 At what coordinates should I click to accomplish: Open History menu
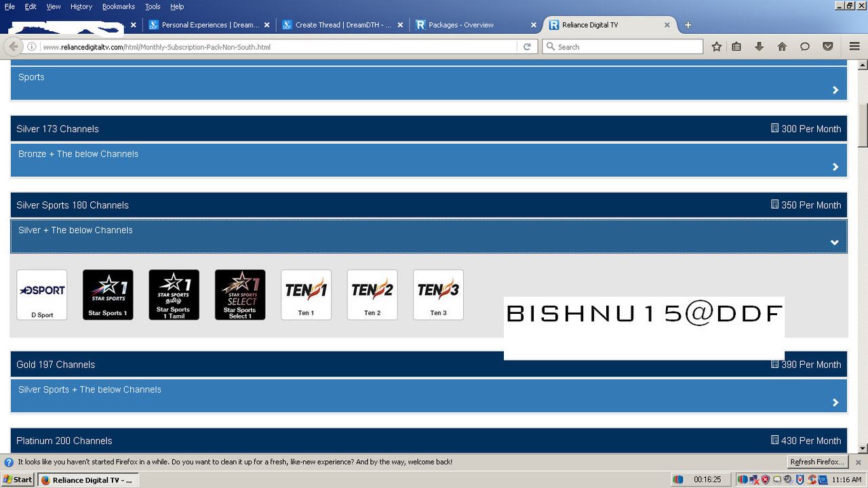(x=81, y=7)
